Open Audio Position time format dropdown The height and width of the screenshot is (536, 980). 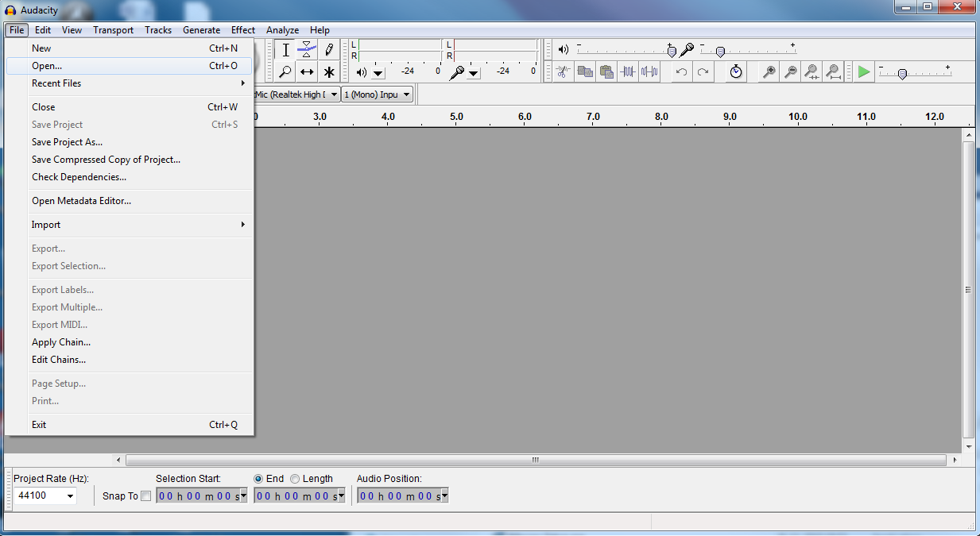click(444, 496)
